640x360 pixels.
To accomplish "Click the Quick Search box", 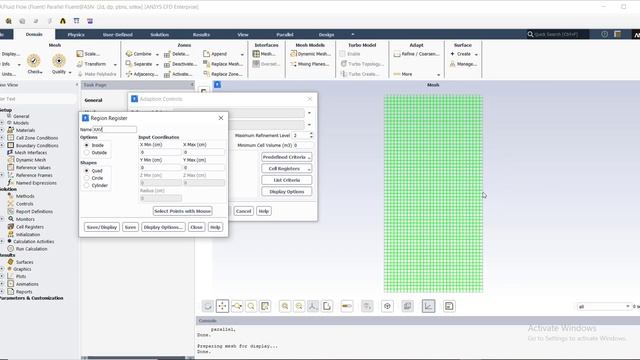I will pos(558,34).
